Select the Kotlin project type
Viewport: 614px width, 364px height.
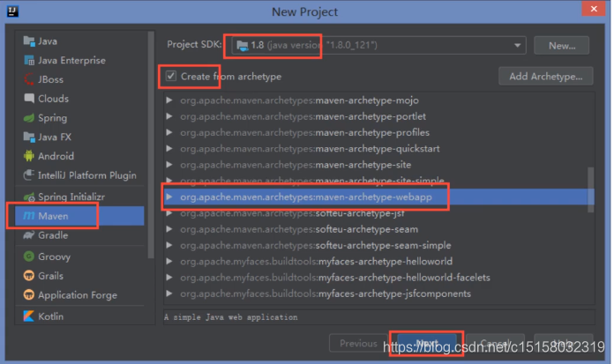tap(79, 316)
